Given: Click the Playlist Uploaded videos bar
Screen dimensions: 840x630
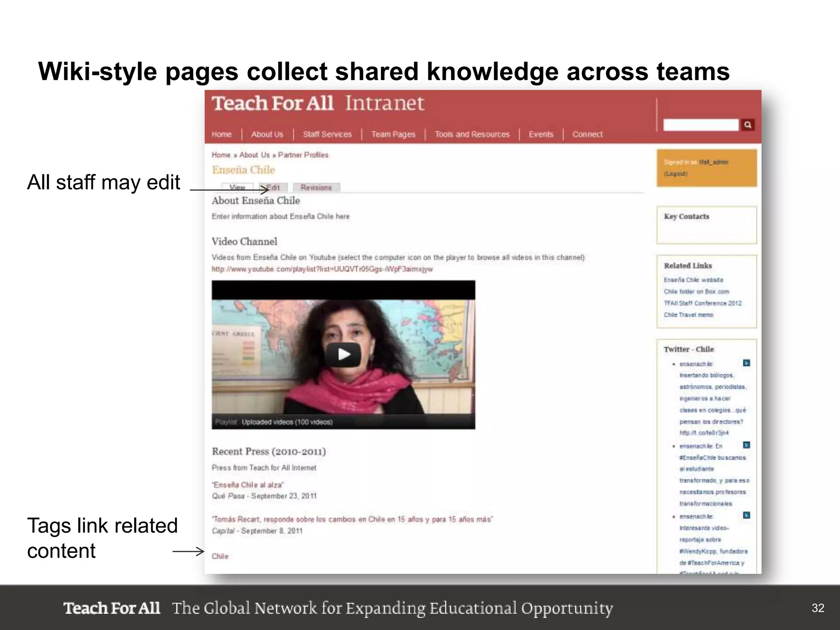Looking at the screenshot, I should pyautogui.click(x=343, y=422).
